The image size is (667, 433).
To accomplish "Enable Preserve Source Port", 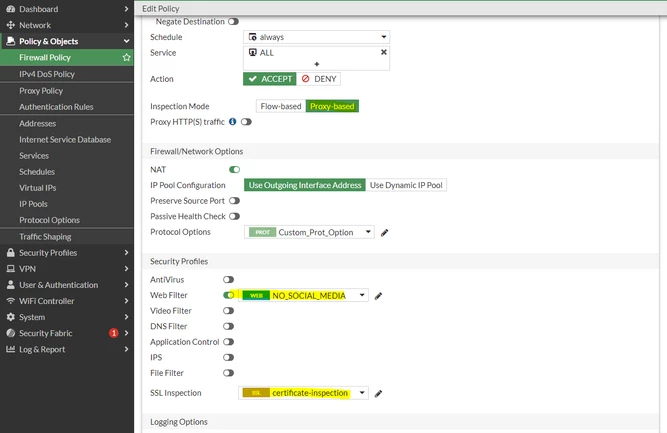I will (x=234, y=200).
